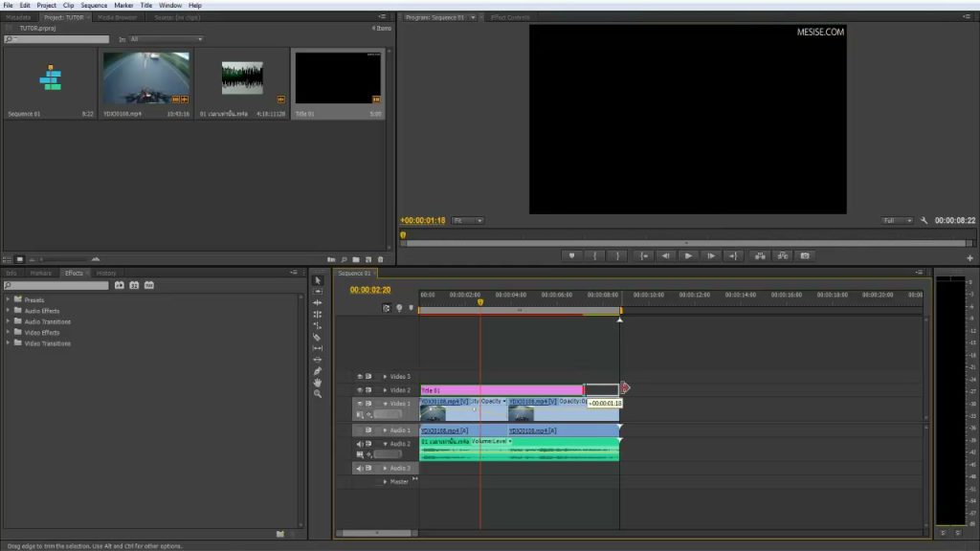The image size is (980, 551).
Task: Select the Track Select tool
Action: [318, 292]
